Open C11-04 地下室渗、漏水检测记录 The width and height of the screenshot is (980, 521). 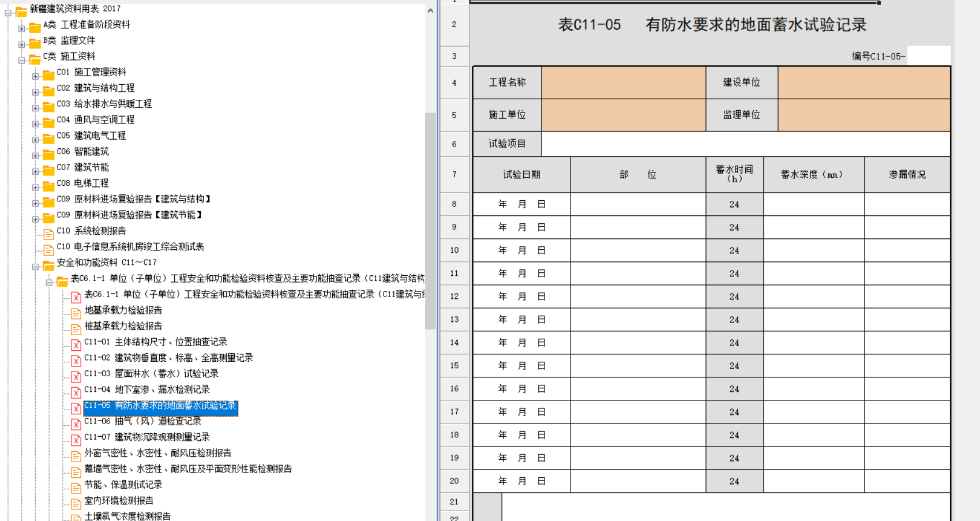(162, 389)
